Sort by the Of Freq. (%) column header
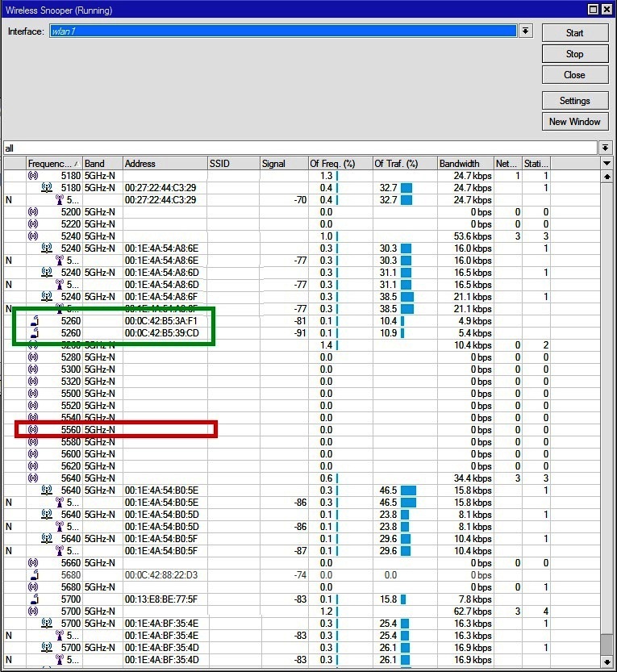 tap(340, 163)
